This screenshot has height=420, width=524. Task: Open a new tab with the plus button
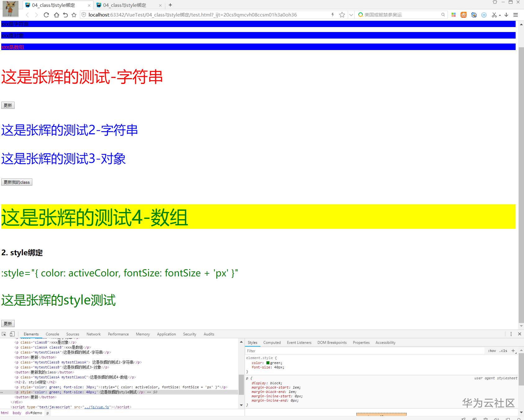point(170,5)
